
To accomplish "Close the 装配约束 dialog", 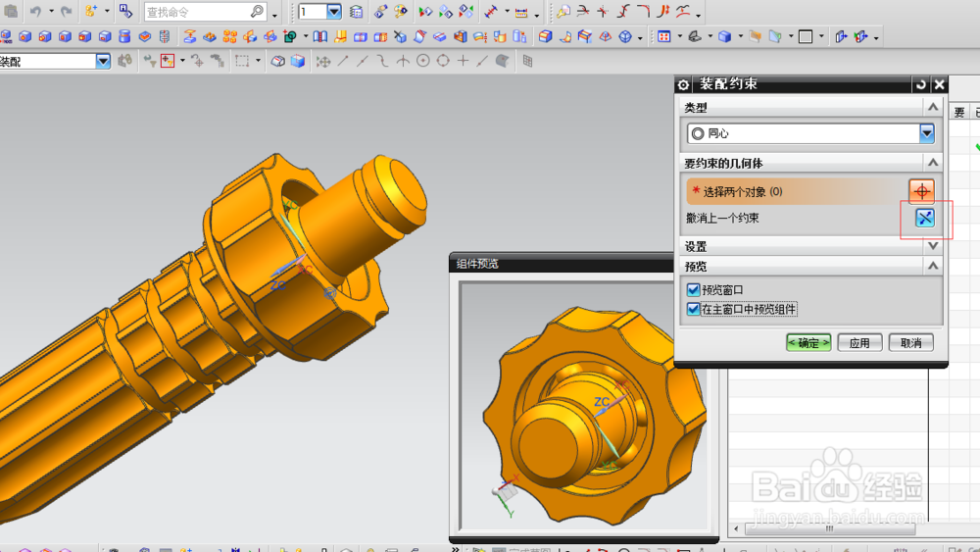I will [939, 84].
